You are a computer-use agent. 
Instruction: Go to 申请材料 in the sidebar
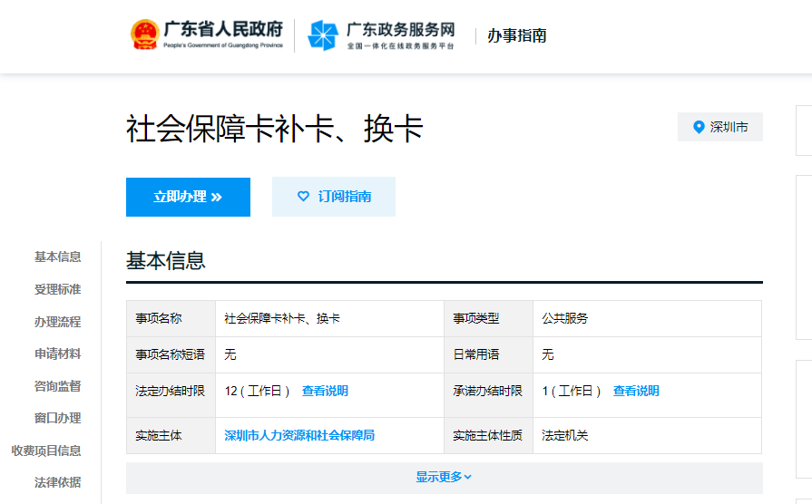pyautogui.click(x=57, y=354)
